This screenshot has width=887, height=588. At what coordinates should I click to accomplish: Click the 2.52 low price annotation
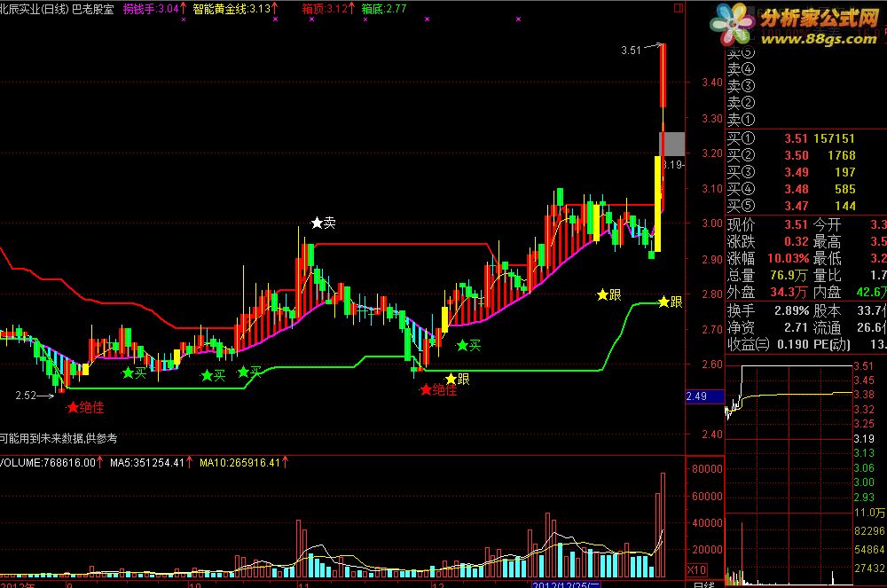tap(26, 396)
